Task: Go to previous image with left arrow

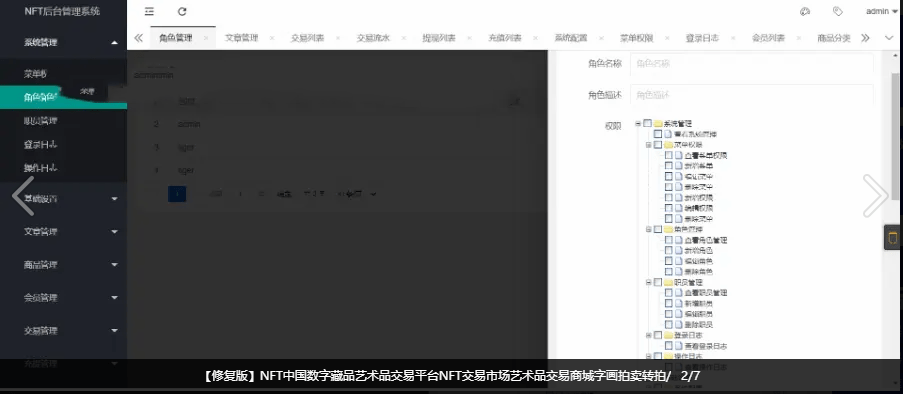Action: (23, 196)
